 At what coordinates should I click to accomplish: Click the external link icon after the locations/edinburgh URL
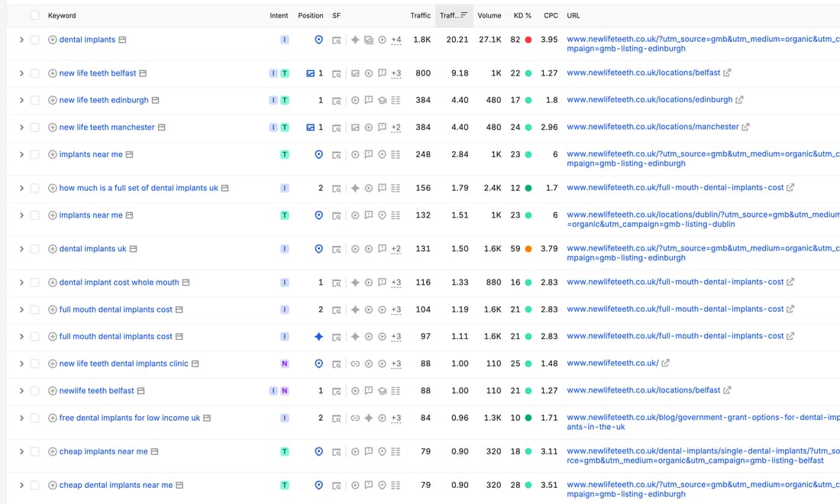pyautogui.click(x=739, y=100)
